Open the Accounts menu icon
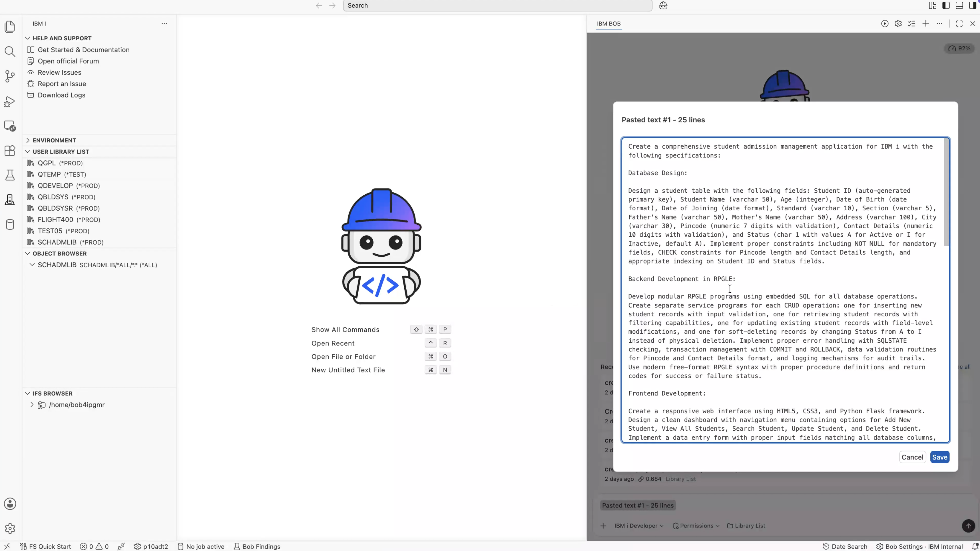This screenshot has width=980, height=551. tap(10, 504)
